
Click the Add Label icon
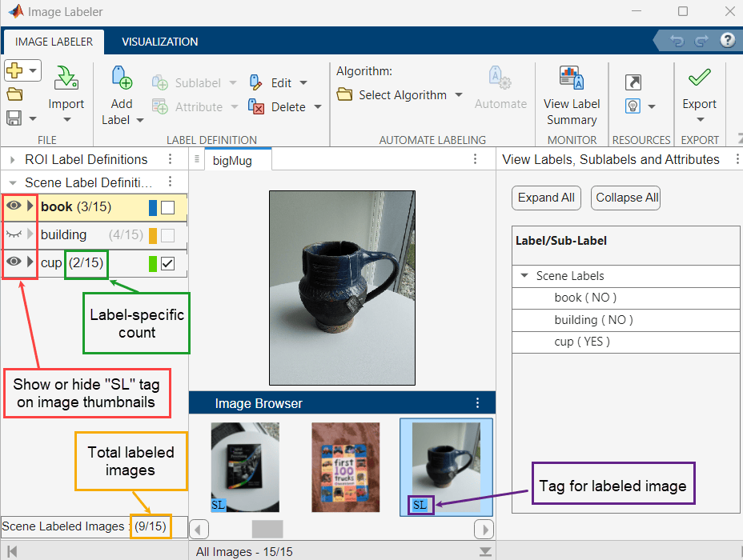(x=122, y=78)
